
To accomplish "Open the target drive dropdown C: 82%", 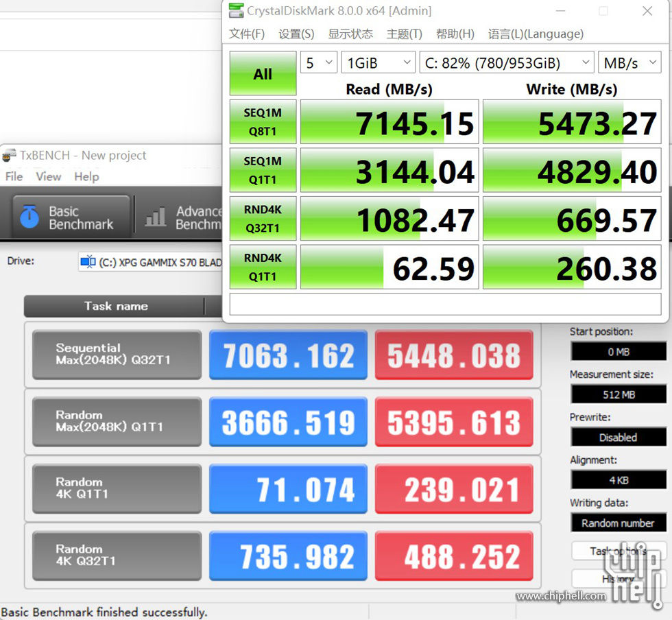I will [x=506, y=62].
